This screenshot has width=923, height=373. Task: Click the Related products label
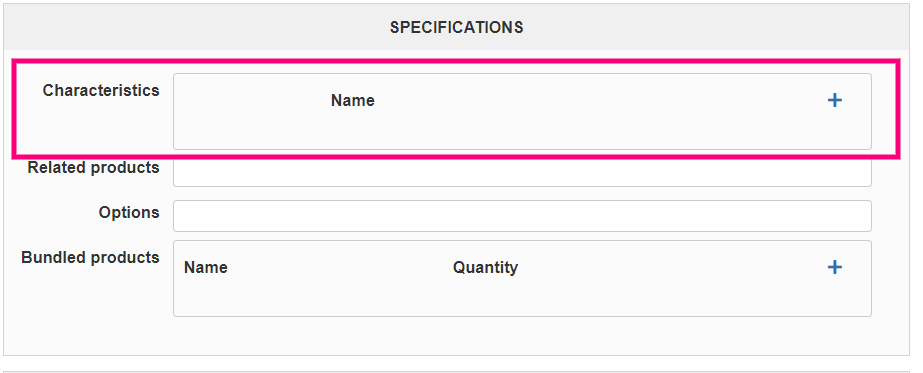click(x=93, y=168)
